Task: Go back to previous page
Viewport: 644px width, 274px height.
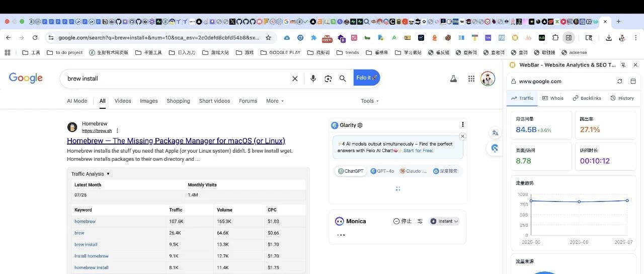Action: coord(9,38)
